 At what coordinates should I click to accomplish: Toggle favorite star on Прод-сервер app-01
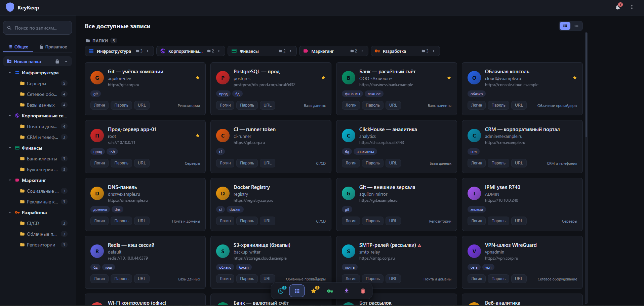point(198,136)
